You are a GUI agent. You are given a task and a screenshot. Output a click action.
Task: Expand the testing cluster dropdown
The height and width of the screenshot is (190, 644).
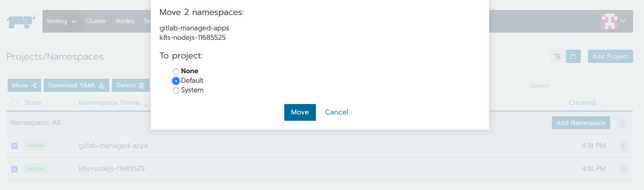[x=62, y=21]
